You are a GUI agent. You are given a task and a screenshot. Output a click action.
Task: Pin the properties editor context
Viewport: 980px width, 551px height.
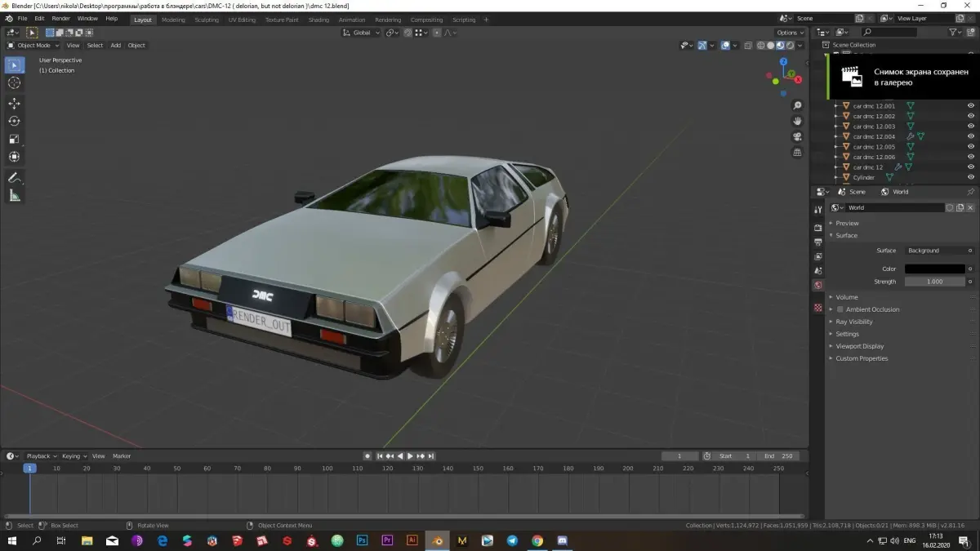coord(971,192)
